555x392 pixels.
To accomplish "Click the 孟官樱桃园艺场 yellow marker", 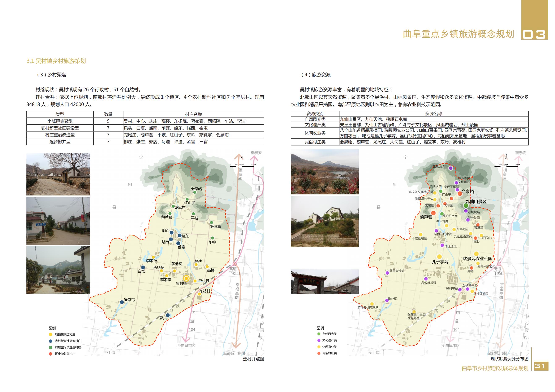I will click(372, 304).
